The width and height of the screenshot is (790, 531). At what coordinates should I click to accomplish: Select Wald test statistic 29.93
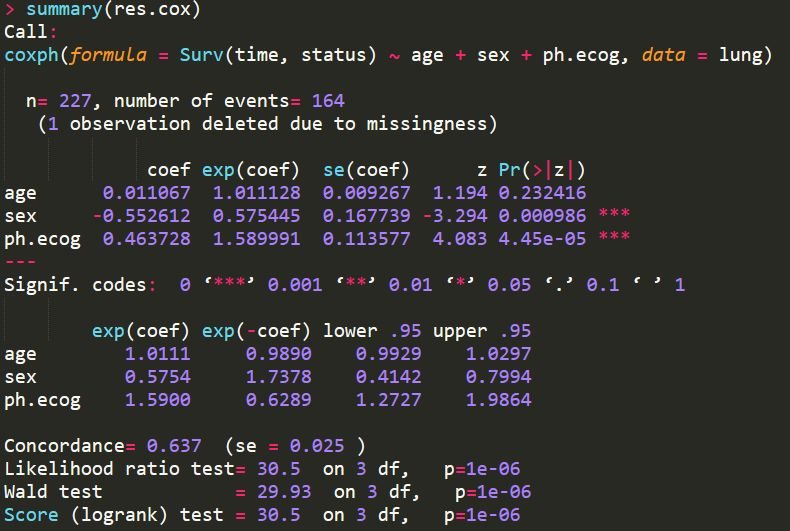click(284, 492)
